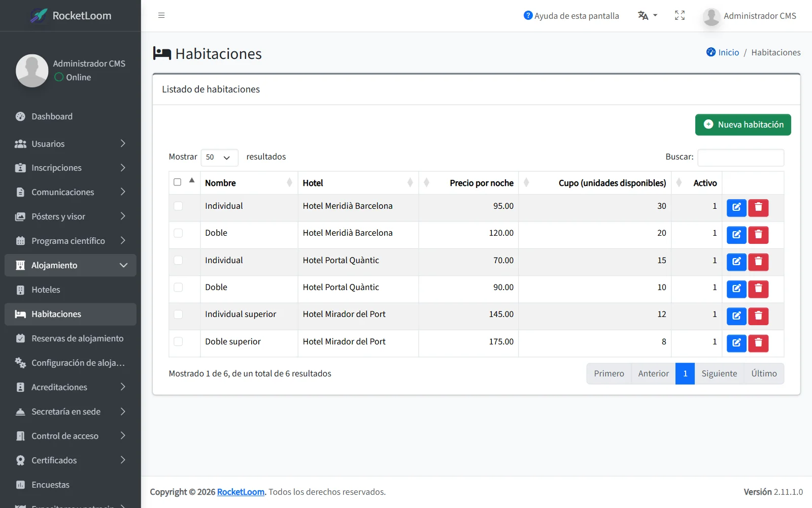Check the Individual superior row checkbox
The height and width of the screenshot is (508, 812).
(178, 314)
